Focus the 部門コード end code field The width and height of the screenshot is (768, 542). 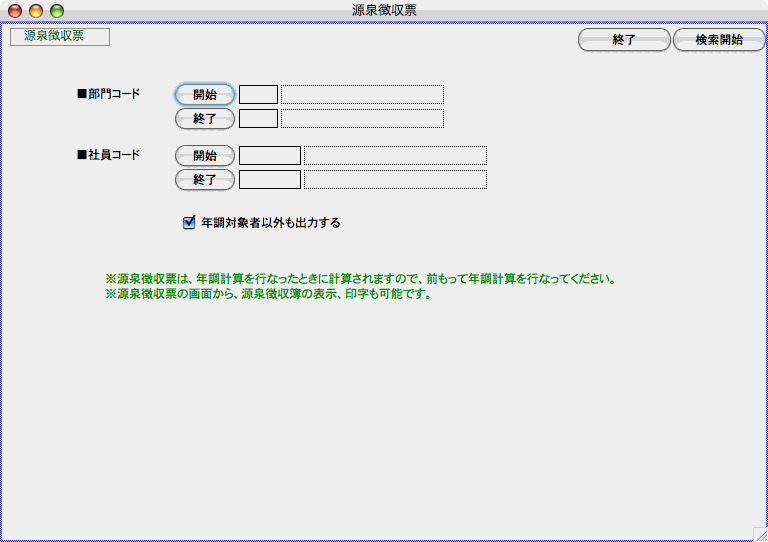(x=258, y=119)
